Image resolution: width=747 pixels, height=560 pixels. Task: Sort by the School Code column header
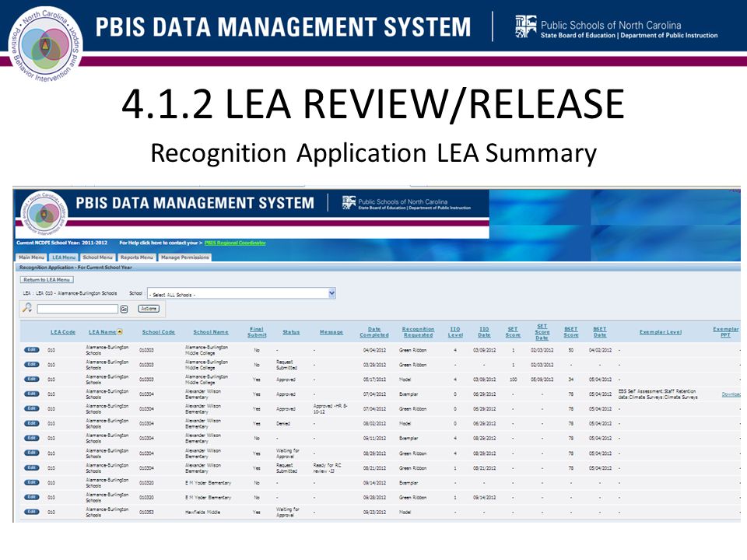coord(159,332)
